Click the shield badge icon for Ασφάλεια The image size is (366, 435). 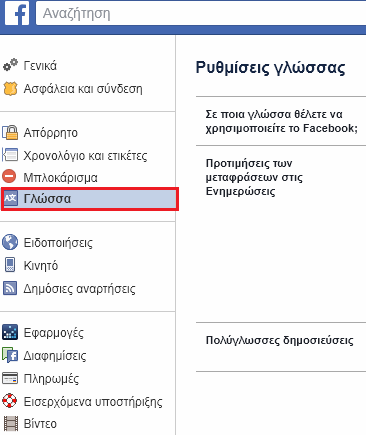coord(10,89)
